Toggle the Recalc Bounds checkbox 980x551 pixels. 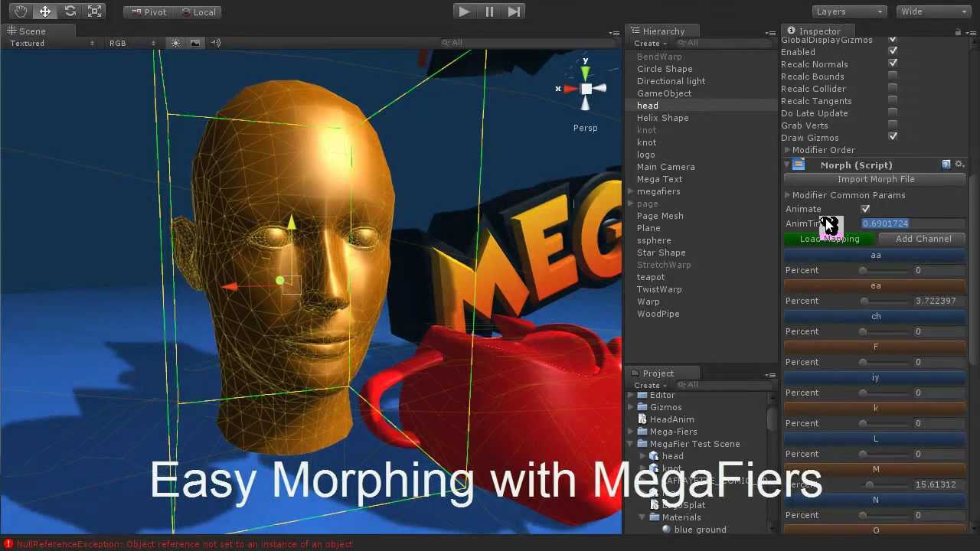(x=893, y=76)
